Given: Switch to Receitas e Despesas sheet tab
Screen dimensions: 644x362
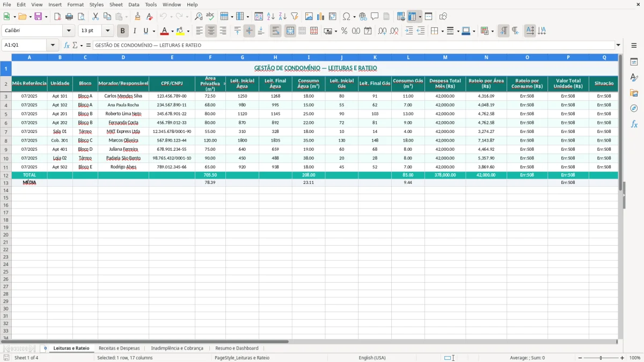Looking at the screenshot, I should [119, 348].
